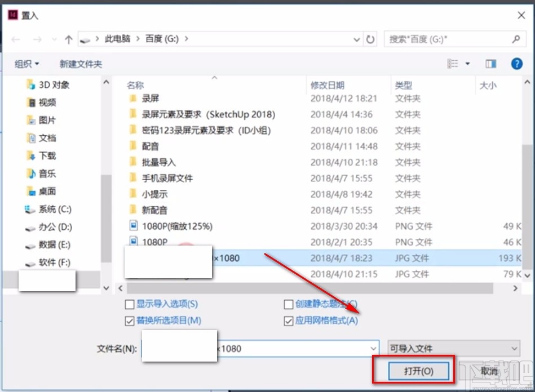The image size is (535, 392).
Task: Sort by 大小 column header
Action: tap(488, 85)
